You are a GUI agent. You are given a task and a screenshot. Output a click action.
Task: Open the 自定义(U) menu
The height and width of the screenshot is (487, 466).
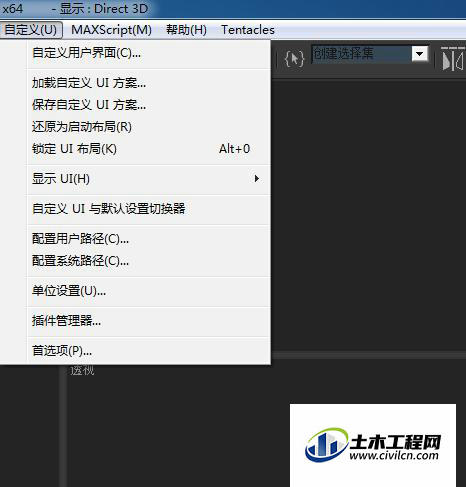point(31,30)
